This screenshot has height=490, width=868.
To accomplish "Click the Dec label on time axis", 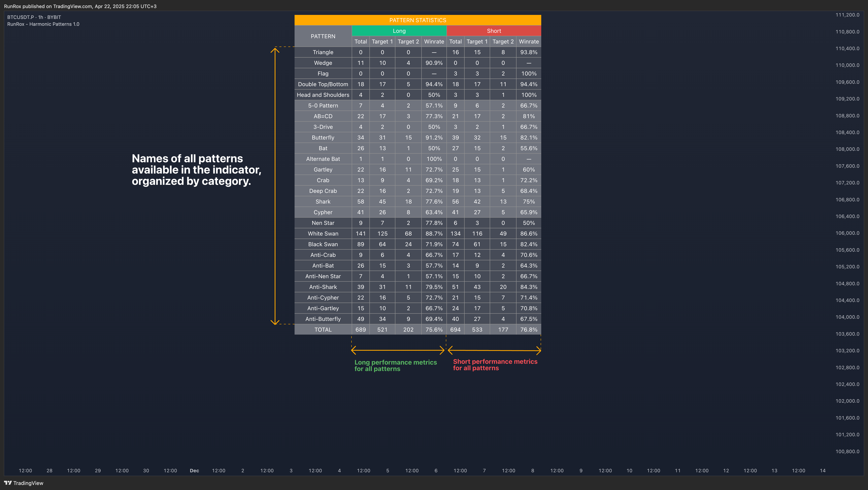I will [x=194, y=470].
